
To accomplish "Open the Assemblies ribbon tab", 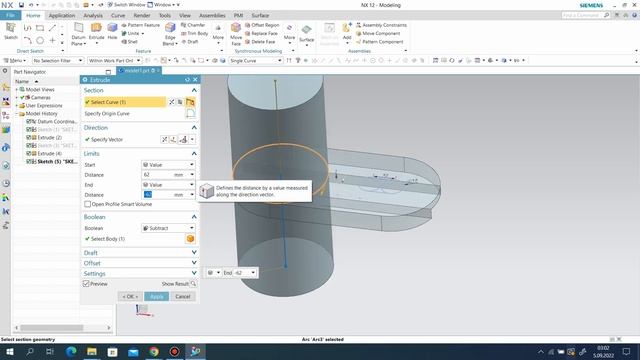I will [x=212, y=16].
